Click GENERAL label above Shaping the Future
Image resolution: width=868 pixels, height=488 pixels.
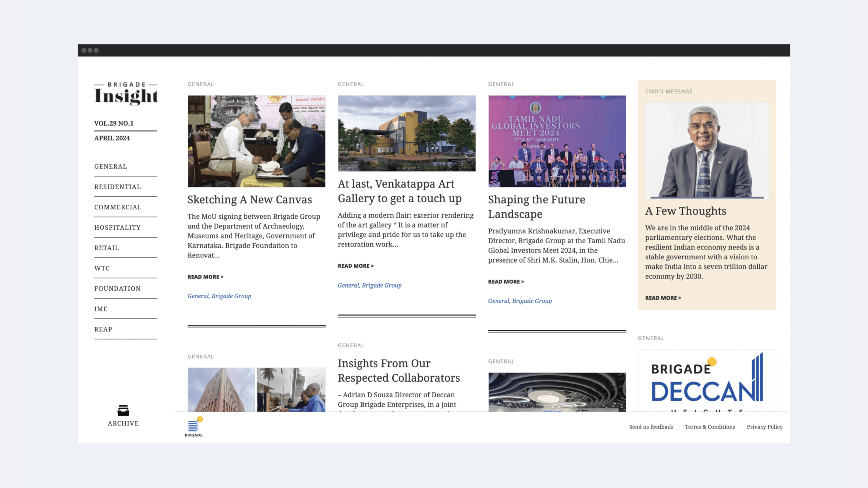click(501, 84)
